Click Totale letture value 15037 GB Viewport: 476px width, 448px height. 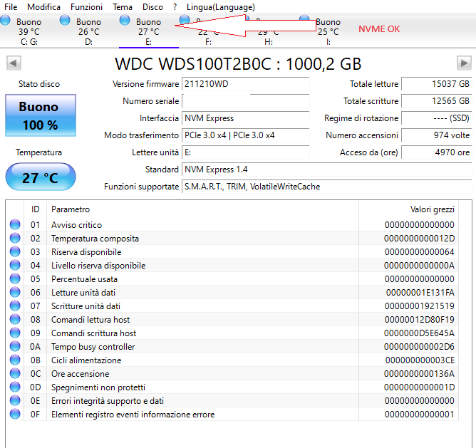click(x=437, y=84)
